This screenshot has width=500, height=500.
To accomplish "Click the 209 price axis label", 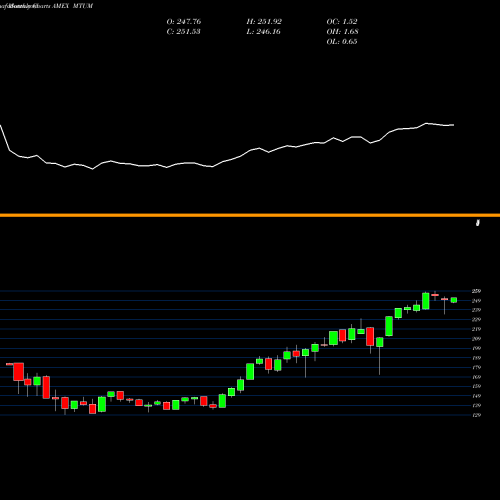I will (x=476, y=339).
